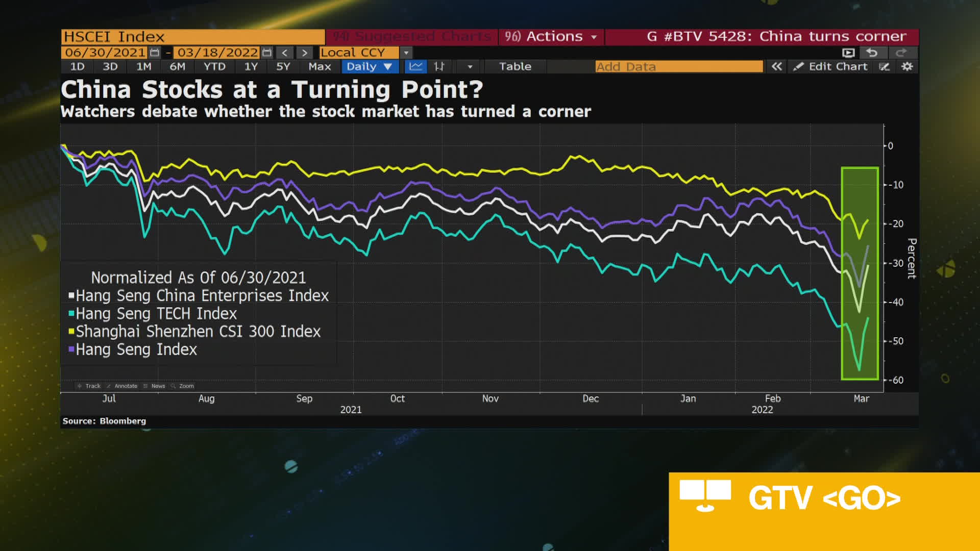Select the Max range tab
980x551 pixels.
coord(320,66)
